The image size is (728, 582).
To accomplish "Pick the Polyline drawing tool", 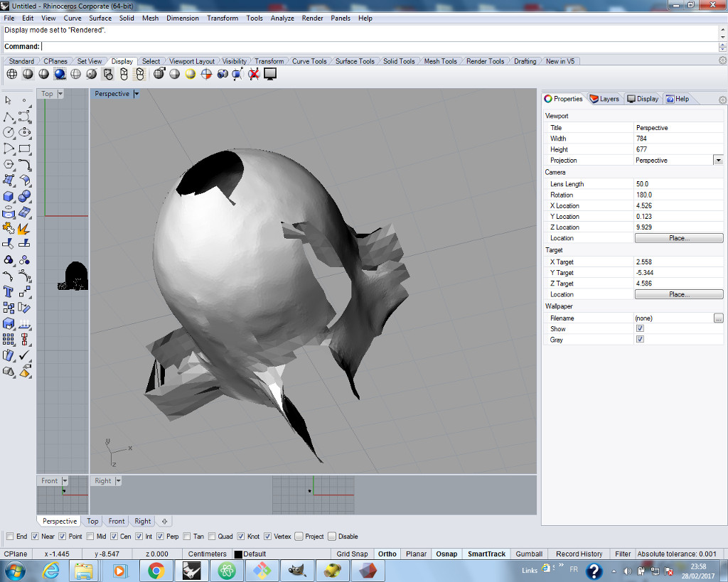I will (x=9, y=116).
